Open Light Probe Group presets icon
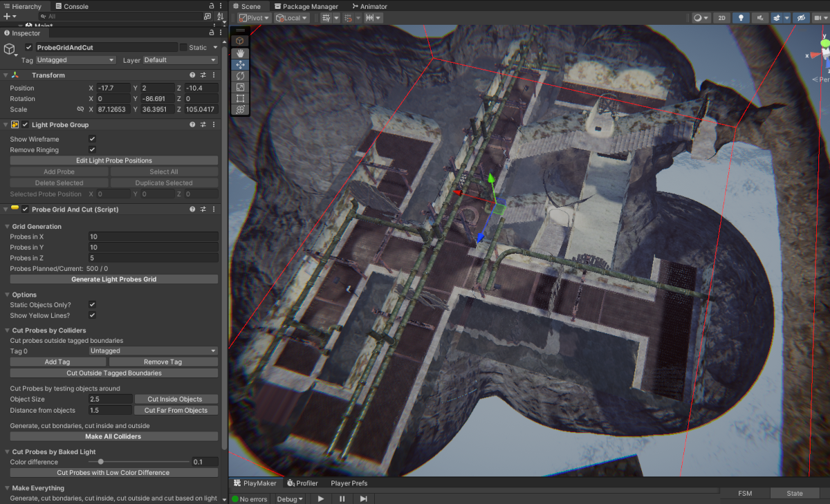The width and height of the screenshot is (830, 504). tap(203, 124)
